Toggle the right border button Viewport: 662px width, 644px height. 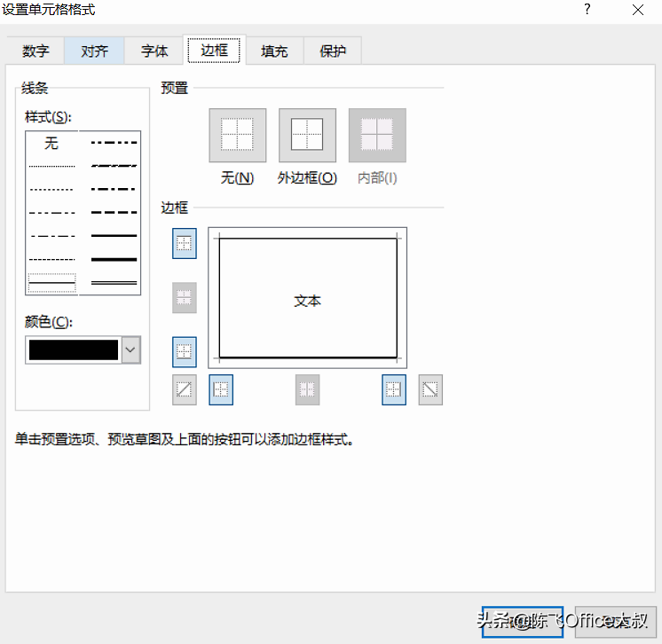tap(393, 389)
